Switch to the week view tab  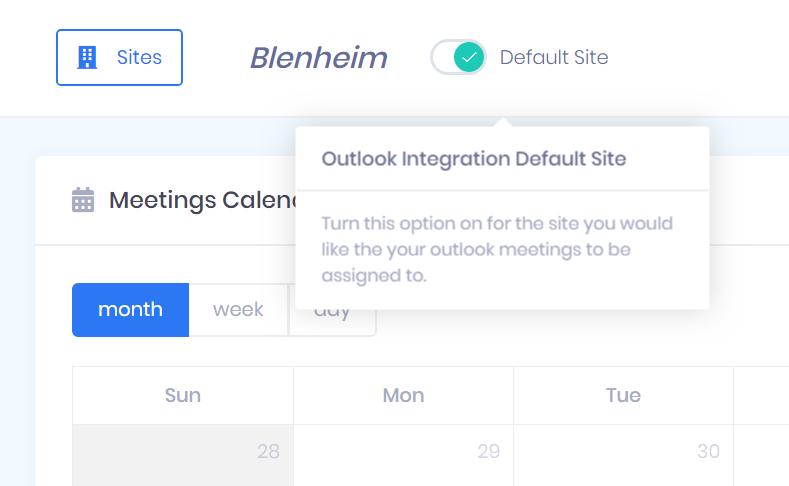[x=238, y=310]
